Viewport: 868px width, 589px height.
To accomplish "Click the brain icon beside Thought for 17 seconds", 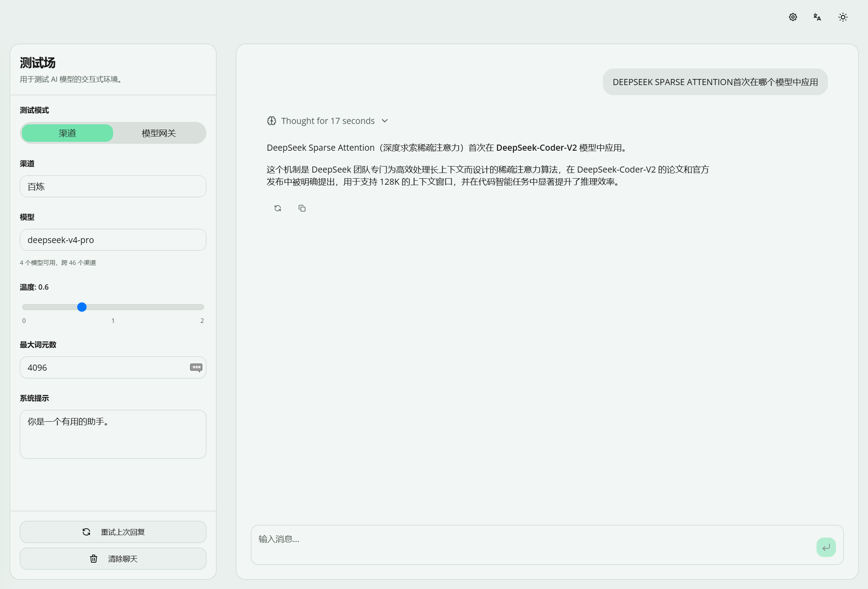I will 272,121.
